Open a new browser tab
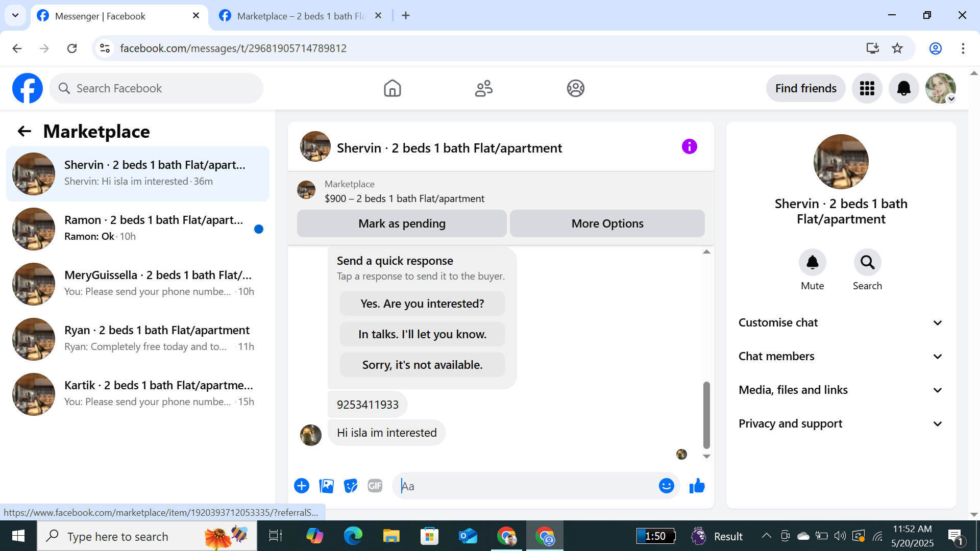 coord(406,16)
